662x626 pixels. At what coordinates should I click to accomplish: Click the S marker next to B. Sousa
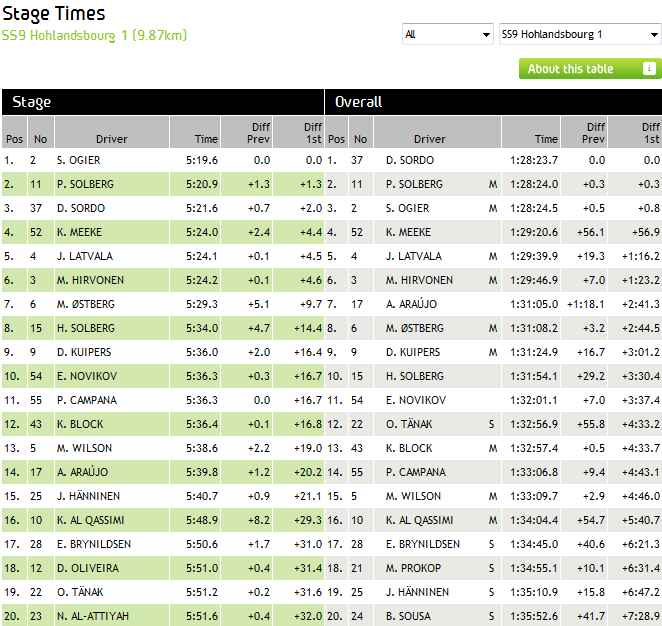coord(492,616)
